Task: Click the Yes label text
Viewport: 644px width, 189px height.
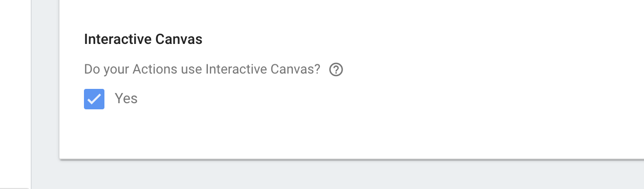Action: click(x=126, y=98)
